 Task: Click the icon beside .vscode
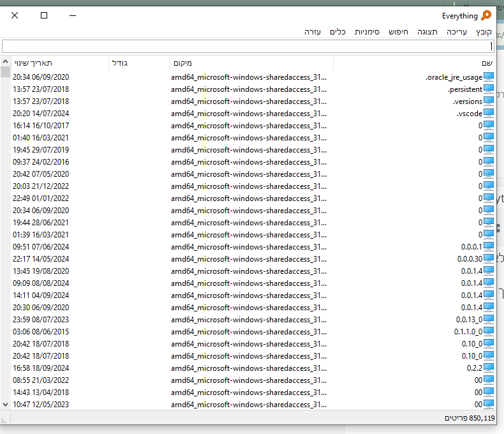pyautogui.click(x=489, y=114)
